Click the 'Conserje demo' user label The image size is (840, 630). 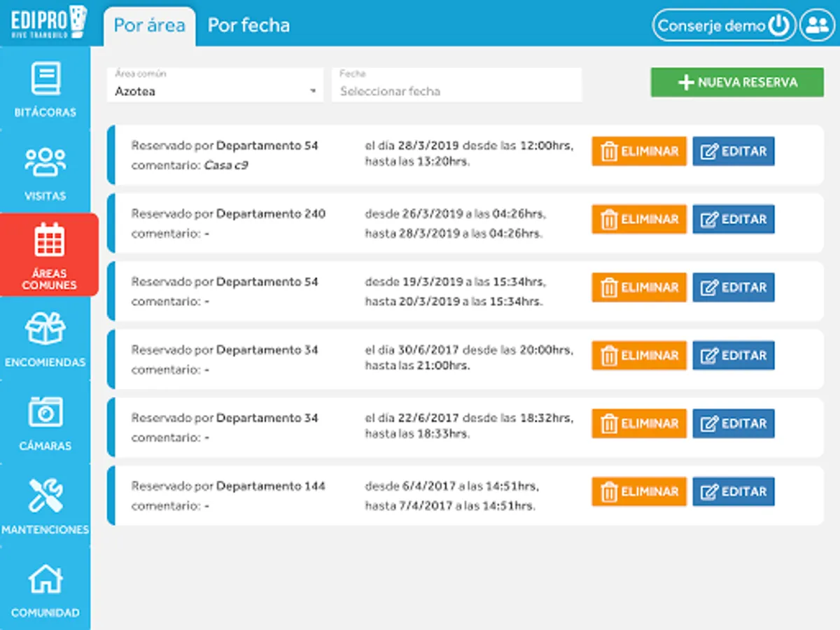712,26
